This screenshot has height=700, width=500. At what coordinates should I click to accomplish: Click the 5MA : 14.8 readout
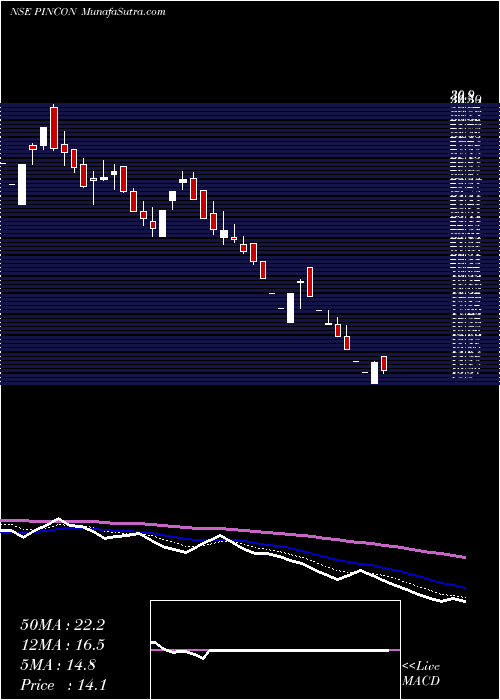pos(58,665)
